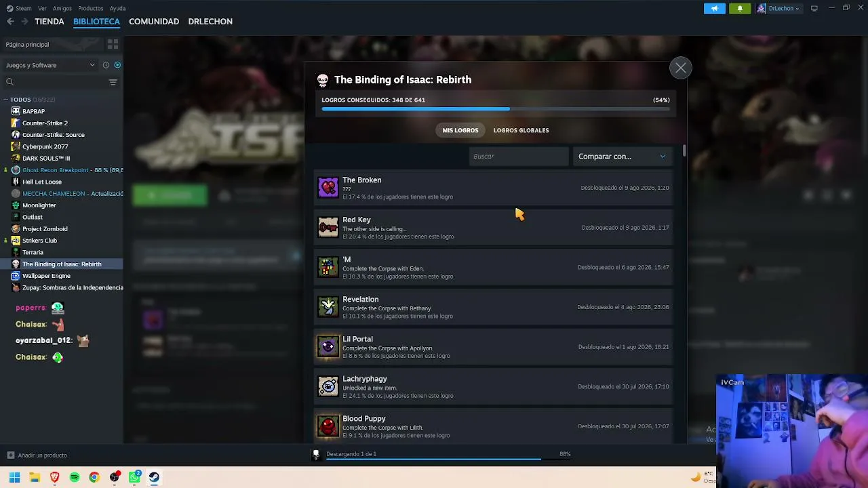This screenshot has width=868, height=488.
Task: Click the achievements list scrollbar
Action: point(684,150)
